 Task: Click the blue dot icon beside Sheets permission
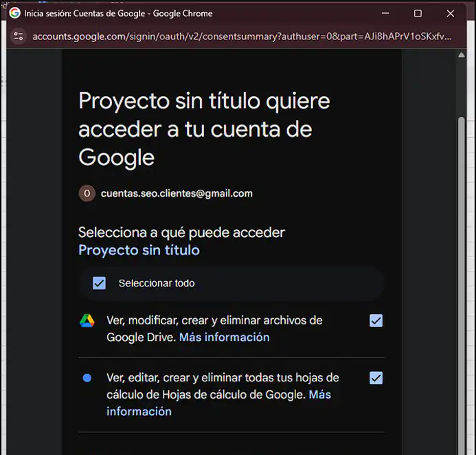pos(87,378)
